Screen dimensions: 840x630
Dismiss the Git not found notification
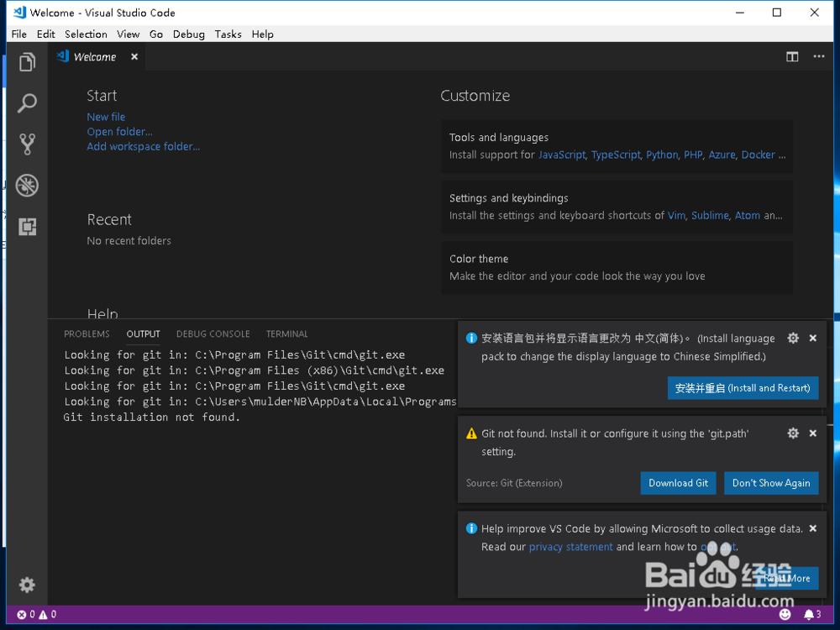(812, 433)
